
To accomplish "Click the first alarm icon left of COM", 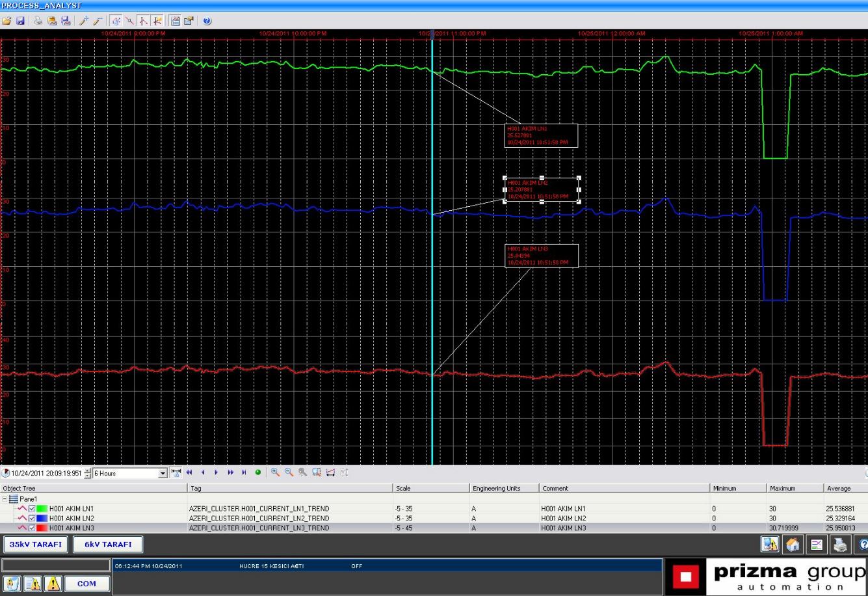I will click(x=12, y=584).
